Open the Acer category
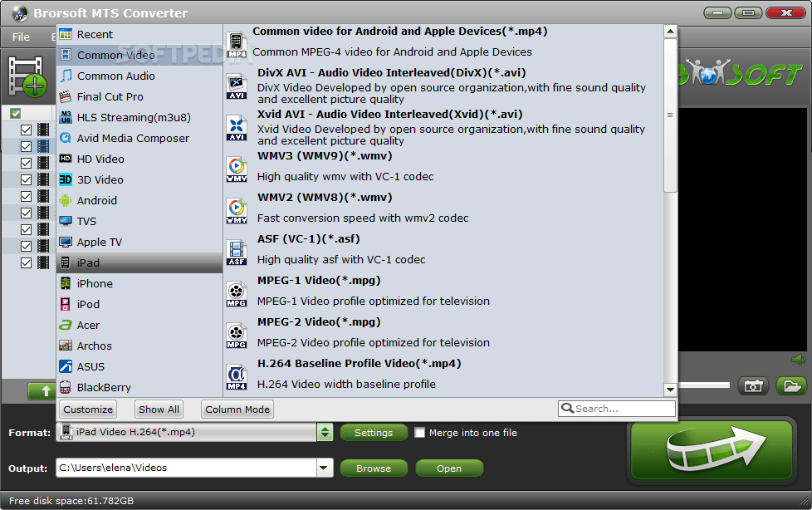Viewport: 812px width, 510px height. click(x=139, y=325)
